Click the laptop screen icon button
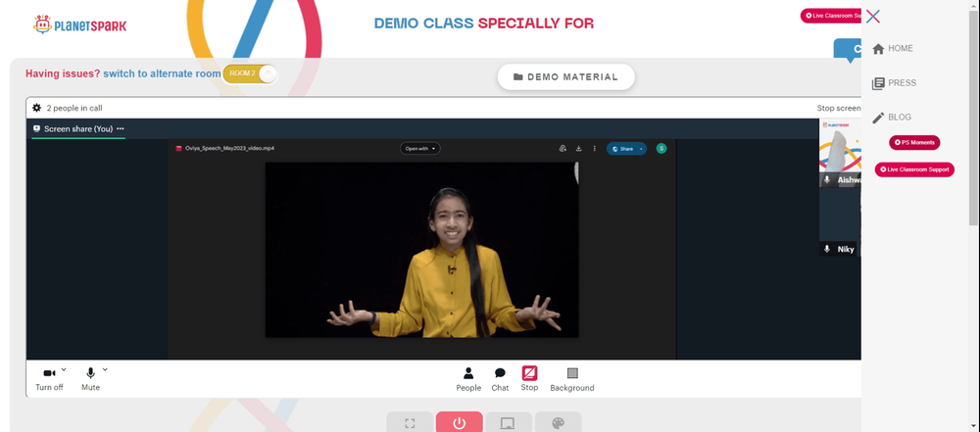The image size is (980, 432). pos(509,422)
